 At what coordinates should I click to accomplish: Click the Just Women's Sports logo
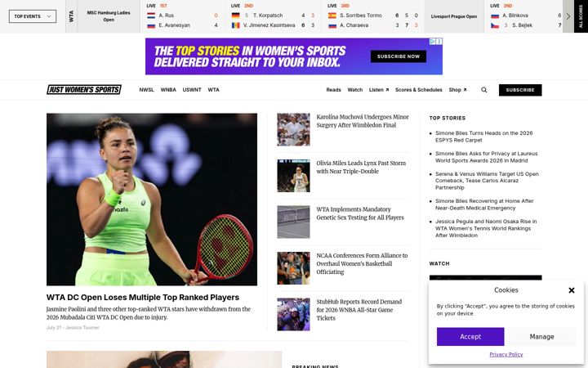pyautogui.click(x=84, y=90)
